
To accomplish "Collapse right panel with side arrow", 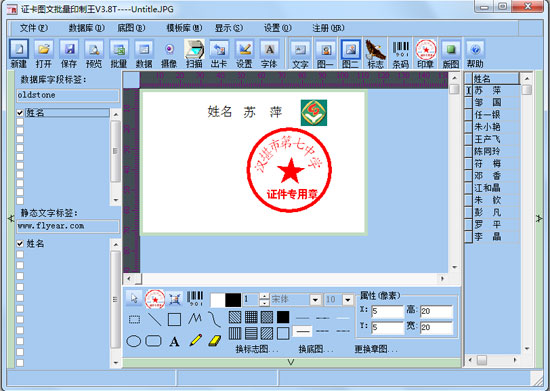I will click(539, 218).
